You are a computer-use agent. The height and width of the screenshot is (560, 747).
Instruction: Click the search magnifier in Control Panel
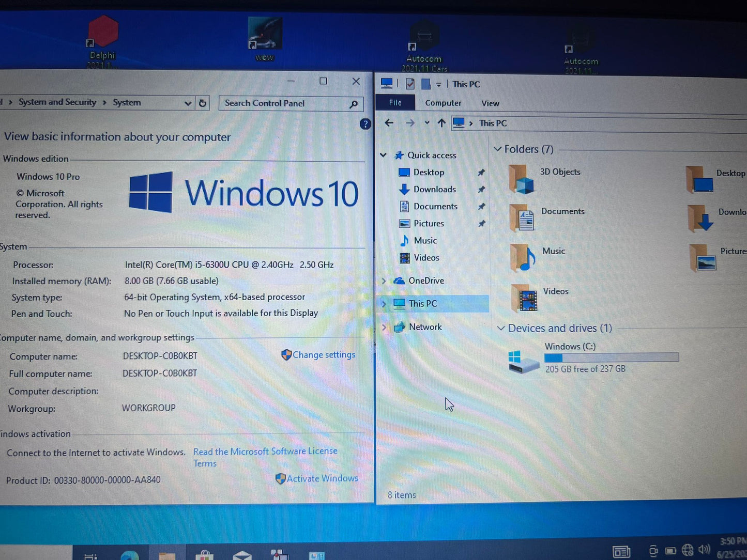[354, 104]
